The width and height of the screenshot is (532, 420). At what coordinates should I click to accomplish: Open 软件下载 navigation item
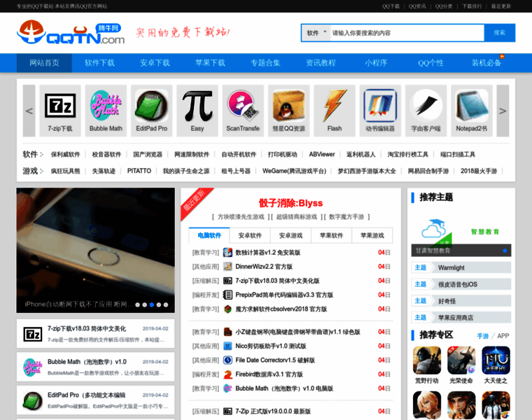coord(99,63)
